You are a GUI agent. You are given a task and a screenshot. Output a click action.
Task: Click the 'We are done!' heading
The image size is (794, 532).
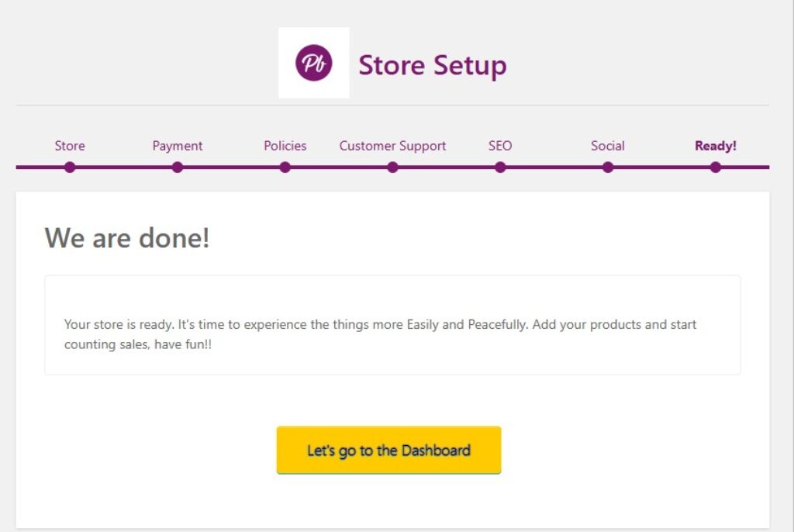(127, 237)
